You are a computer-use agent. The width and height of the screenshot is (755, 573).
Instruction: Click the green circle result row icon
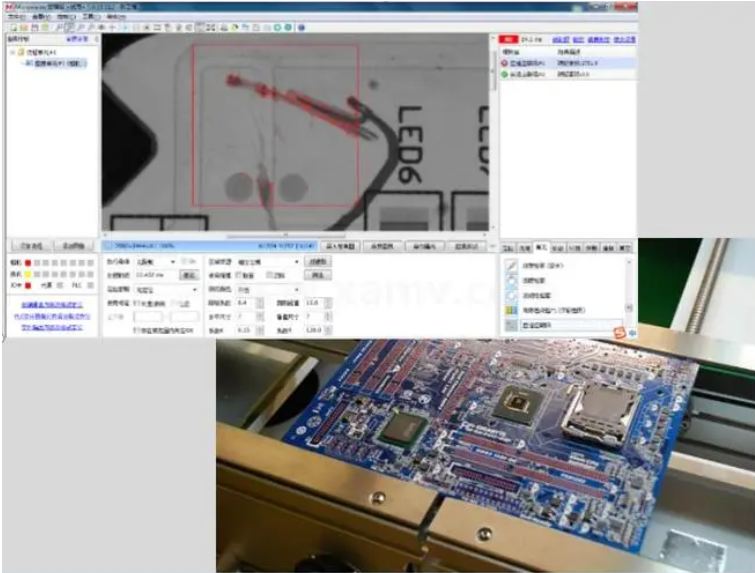click(x=505, y=74)
